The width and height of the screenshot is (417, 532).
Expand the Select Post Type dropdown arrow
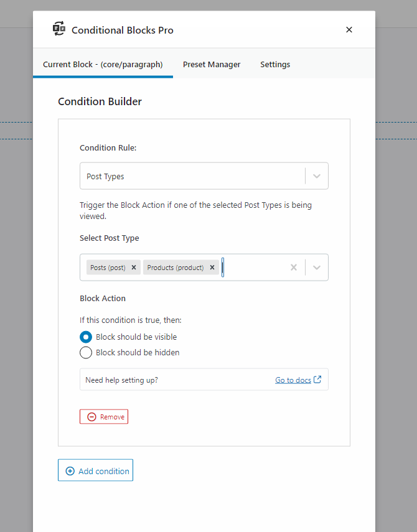point(317,268)
